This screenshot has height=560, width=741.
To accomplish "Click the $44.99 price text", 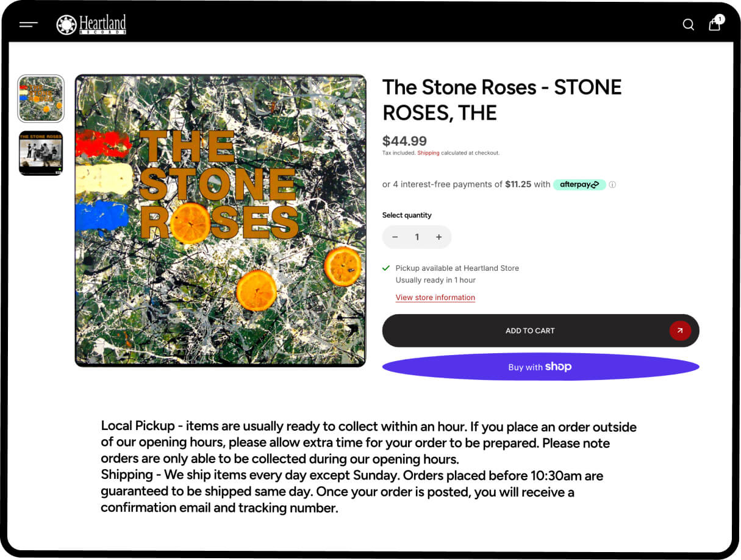I will 404,142.
